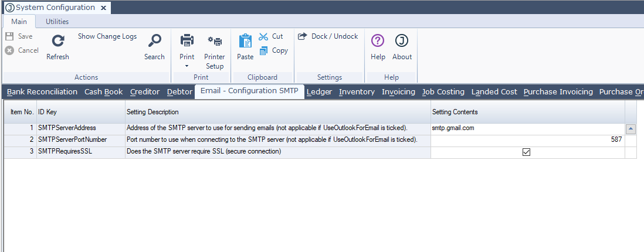
Task: Click Show Change Logs button
Action: pyautogui.click(x=107, y=36)
